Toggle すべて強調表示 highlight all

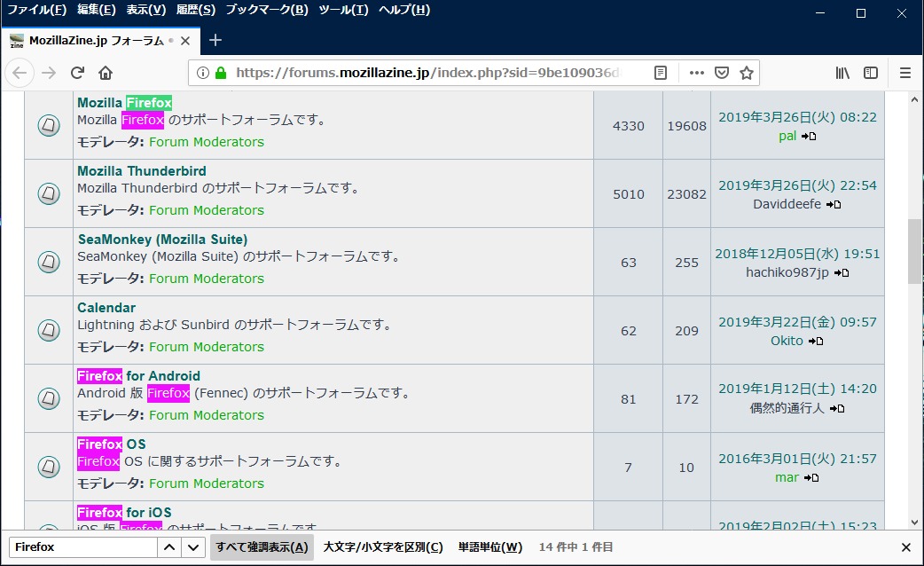click(262, 547)
